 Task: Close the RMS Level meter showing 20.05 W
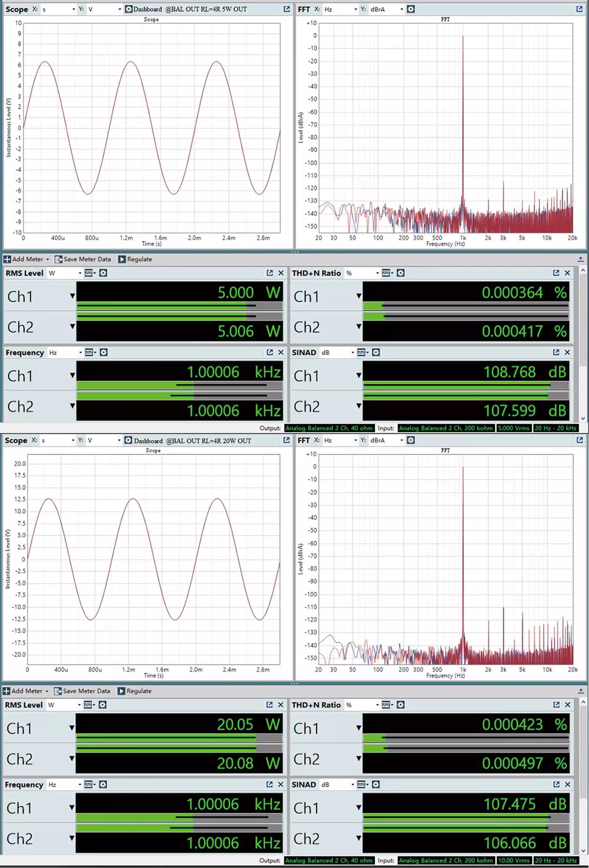tap(281, 704)
